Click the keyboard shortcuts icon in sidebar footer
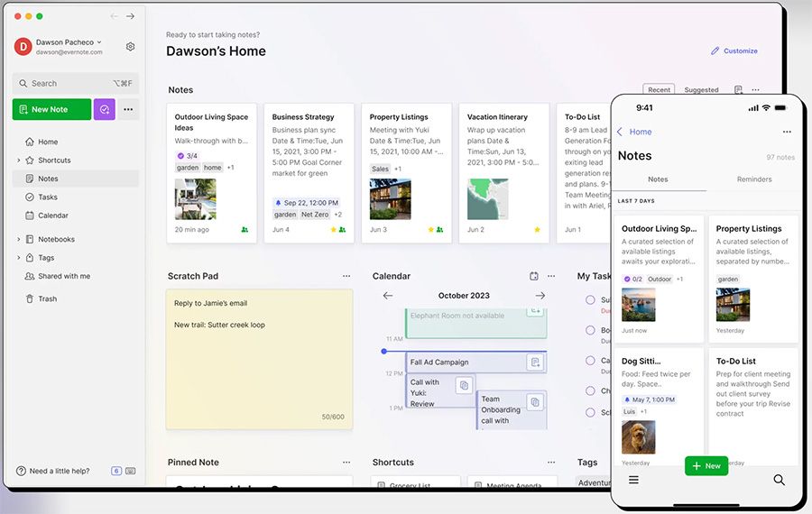Screen dimensions: 812x514 click(131, 471)
